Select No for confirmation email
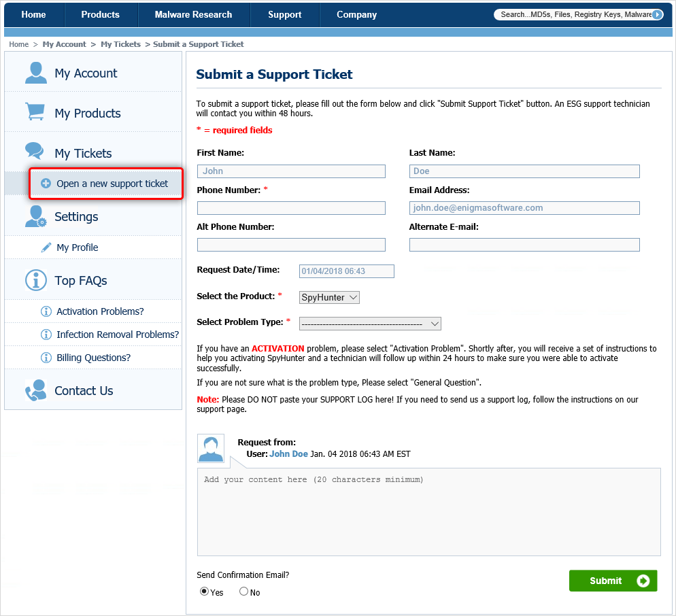The image size is (676, 616). click(243, 592)
